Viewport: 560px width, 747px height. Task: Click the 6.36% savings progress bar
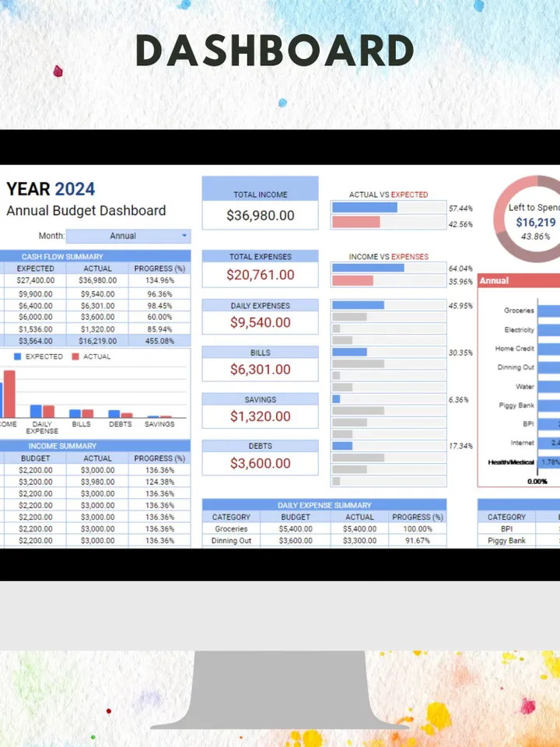[336, 399]
